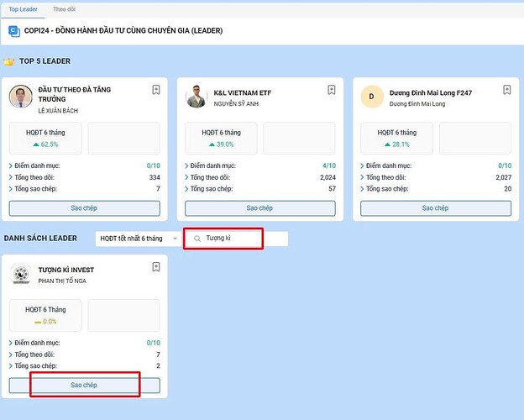Click the COPI24 logo icon
This screenshot has width=524, height=420.
pyautogui.click(x=13, y=31)
